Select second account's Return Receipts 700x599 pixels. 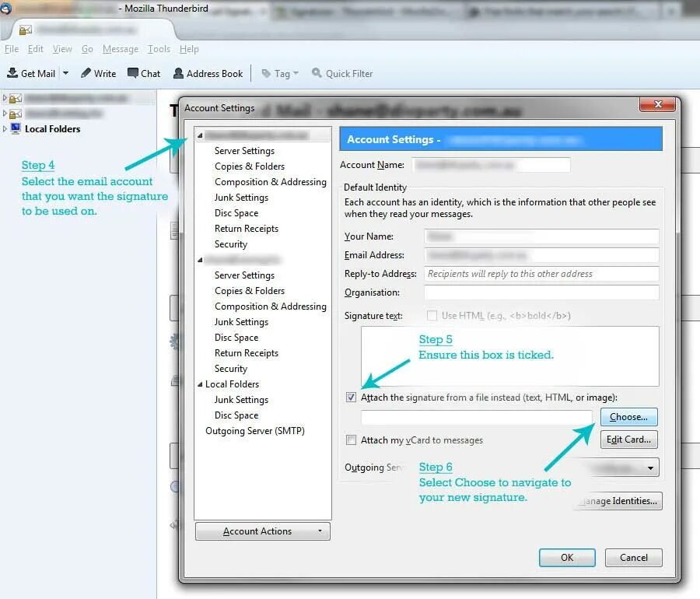pyautogui.click(x=247, y=353)
